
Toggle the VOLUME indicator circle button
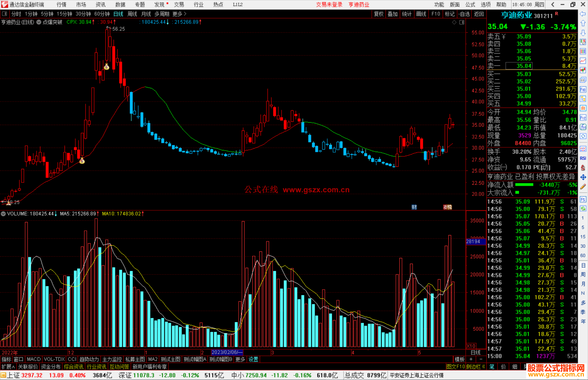pos(3,214)
